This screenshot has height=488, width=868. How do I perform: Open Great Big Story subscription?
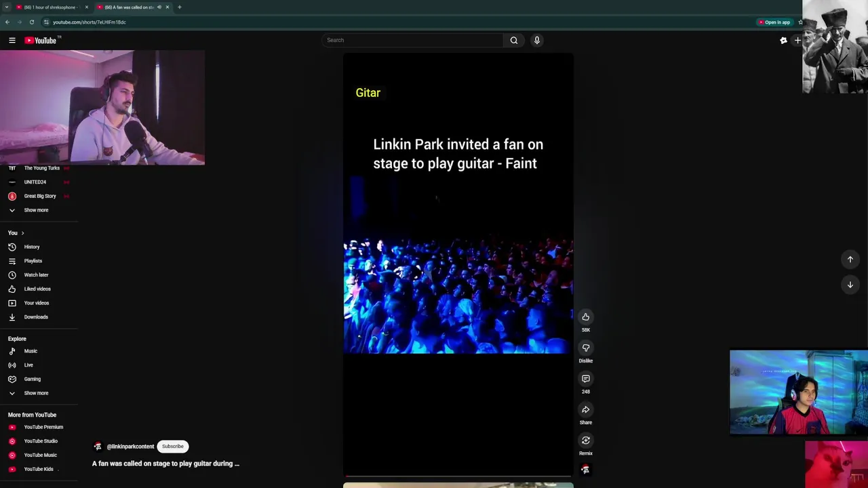point(39,196)
